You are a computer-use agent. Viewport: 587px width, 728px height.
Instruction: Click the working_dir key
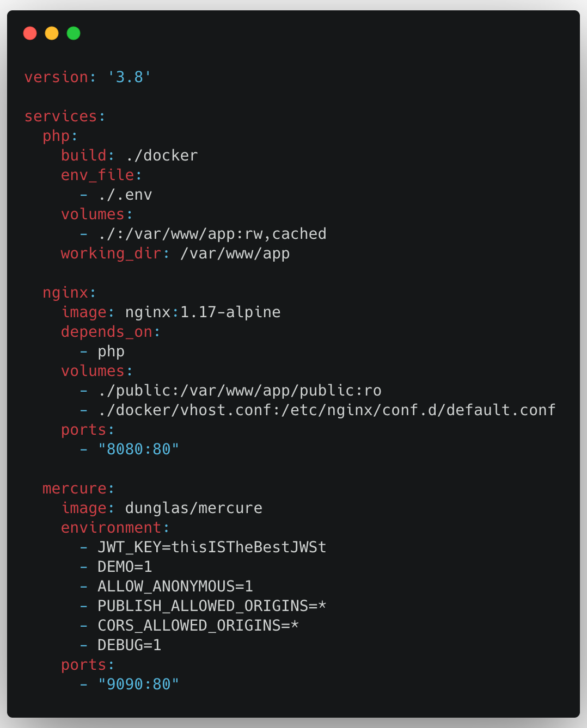point(111,254)
